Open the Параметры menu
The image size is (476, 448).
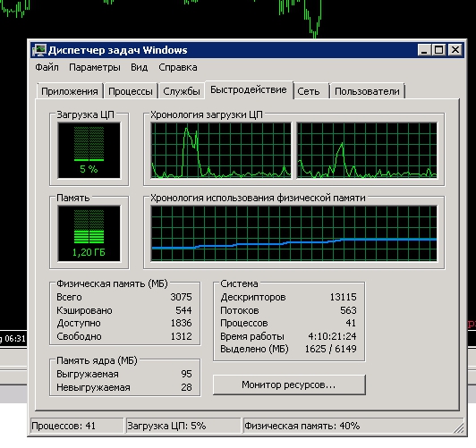(x=95, y=67)
